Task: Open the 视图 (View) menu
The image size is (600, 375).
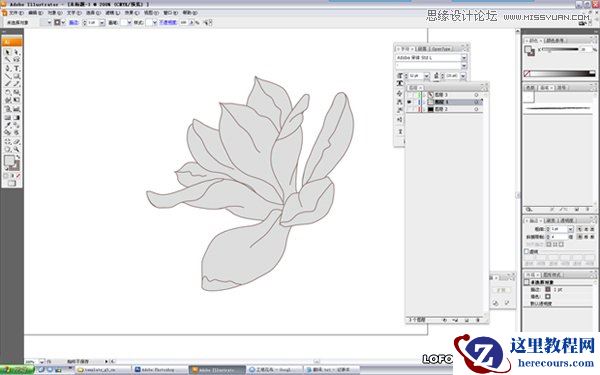Action: [x=152, y=13]
